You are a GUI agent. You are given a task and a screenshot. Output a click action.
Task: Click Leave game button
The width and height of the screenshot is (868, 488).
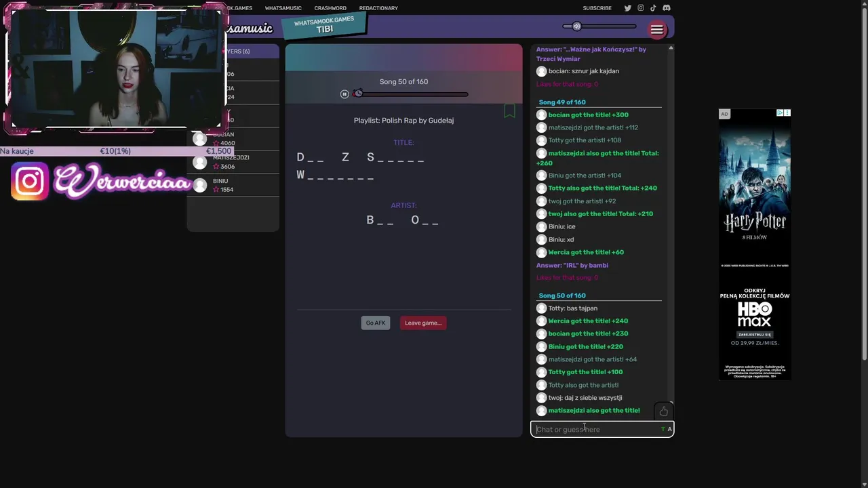click(423, 323)
